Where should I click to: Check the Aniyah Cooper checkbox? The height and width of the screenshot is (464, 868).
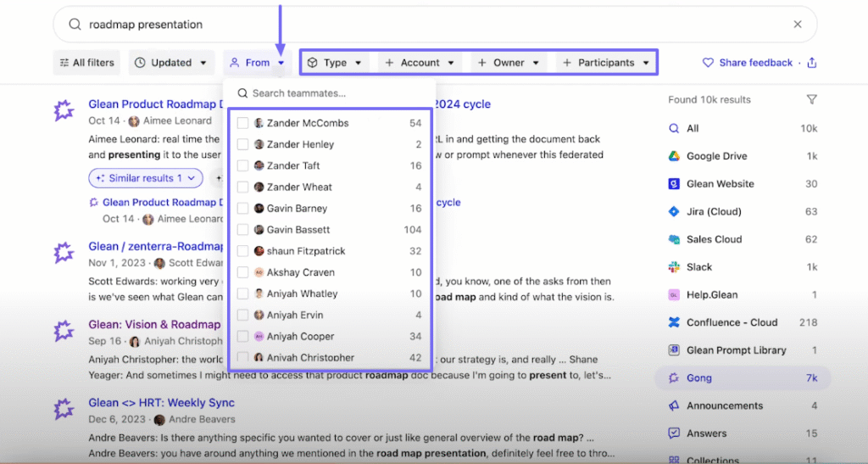(x=242, y=336)
